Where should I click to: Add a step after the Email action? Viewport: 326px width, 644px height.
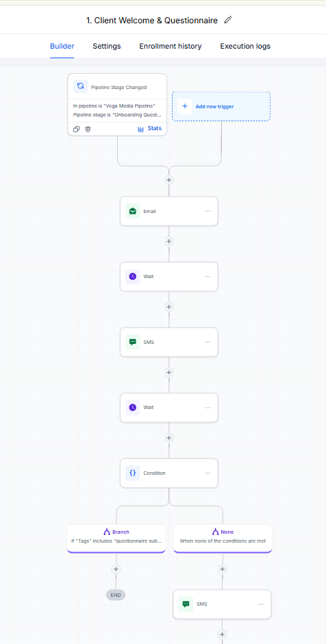coord(168,241)
